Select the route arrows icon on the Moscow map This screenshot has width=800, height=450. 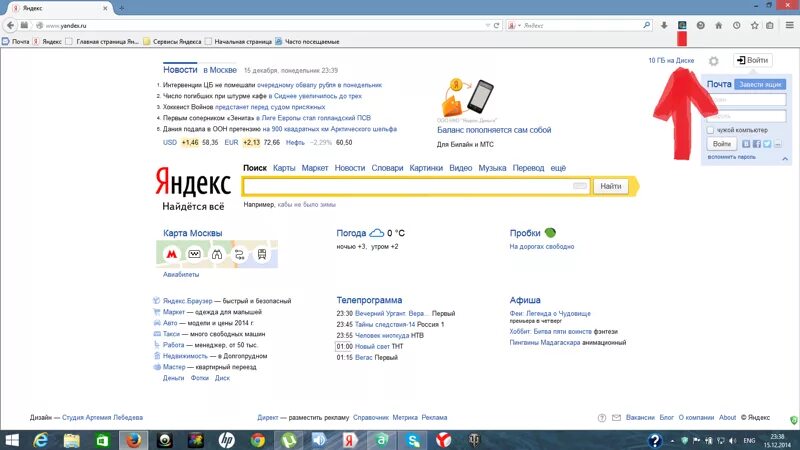tap(239, 254)
